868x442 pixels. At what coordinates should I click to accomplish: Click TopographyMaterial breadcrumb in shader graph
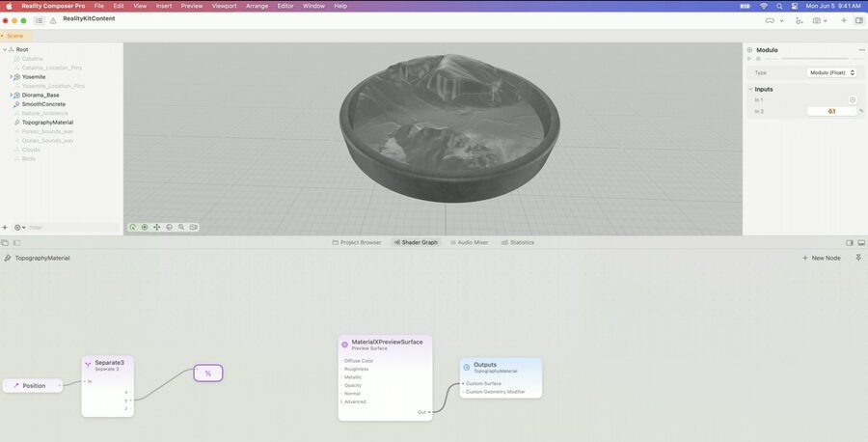pyautogui.click(x=42, y=258)
